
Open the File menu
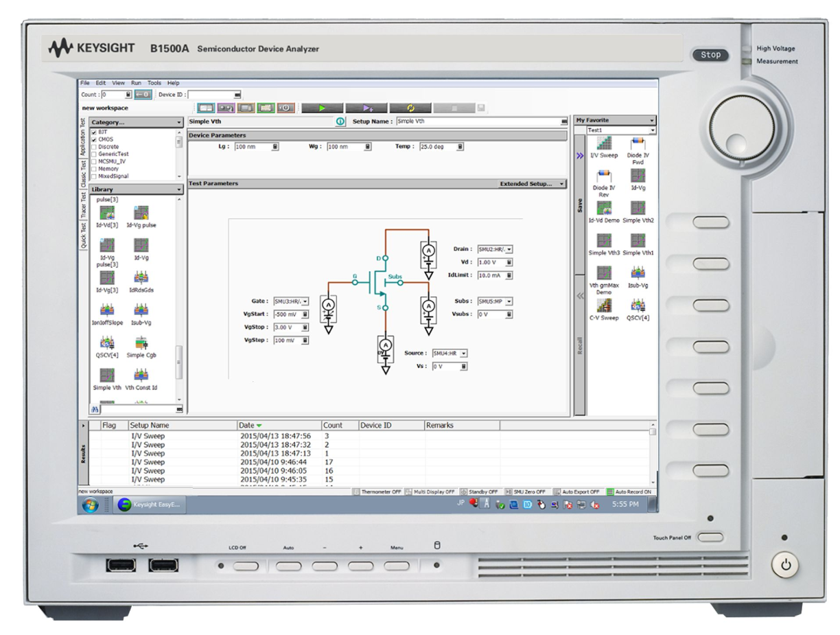coord(85,83)
